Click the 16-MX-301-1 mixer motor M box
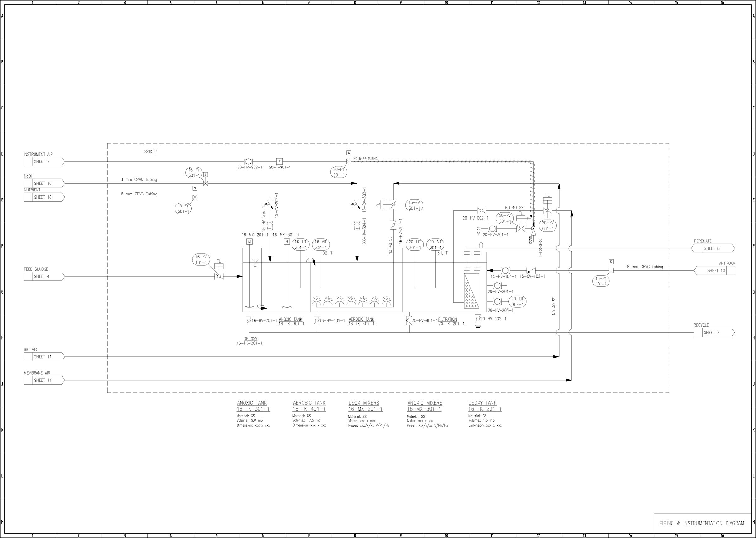Image resolution: width=756 pixels, height=538 pixels. click(287, 242)
